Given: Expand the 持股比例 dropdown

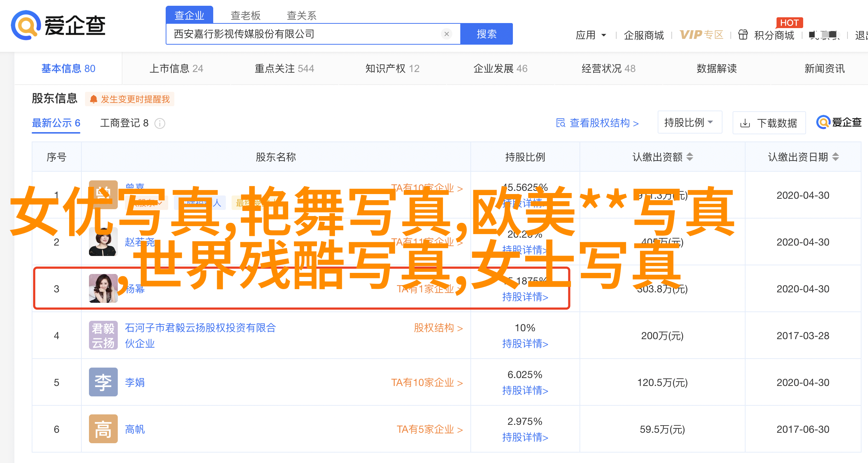Looking at the screenshot, I should click(x=690, y=122).
